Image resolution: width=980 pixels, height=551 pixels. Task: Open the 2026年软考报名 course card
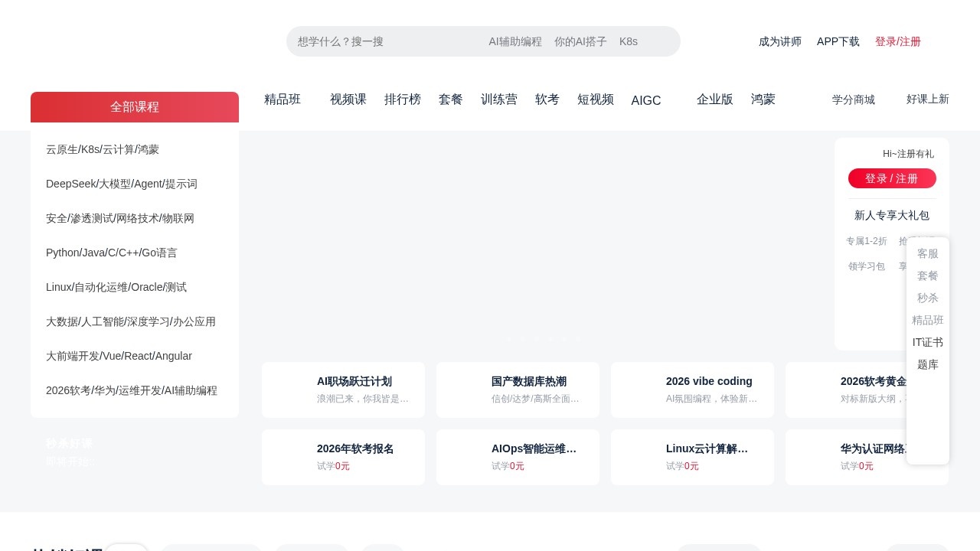pos(354,448)
